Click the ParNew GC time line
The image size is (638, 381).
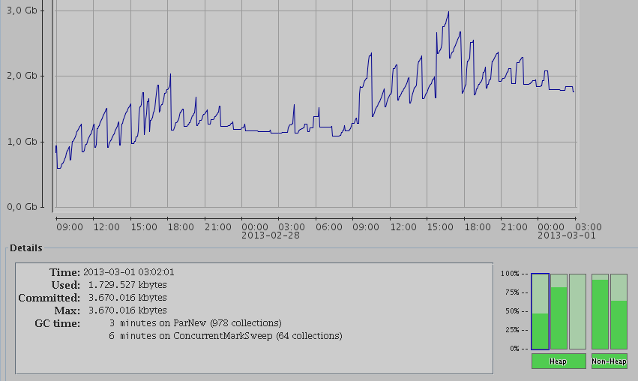[x=195, y=323]
